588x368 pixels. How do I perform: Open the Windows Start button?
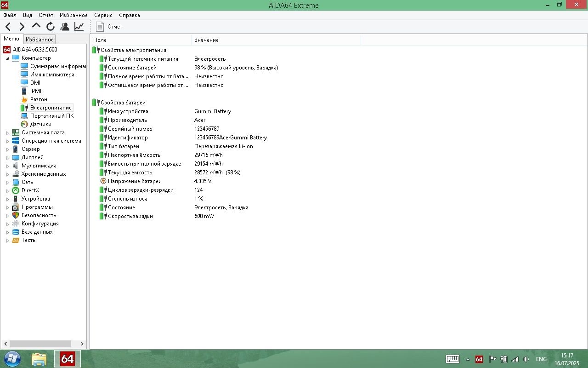tap(12, 359)
